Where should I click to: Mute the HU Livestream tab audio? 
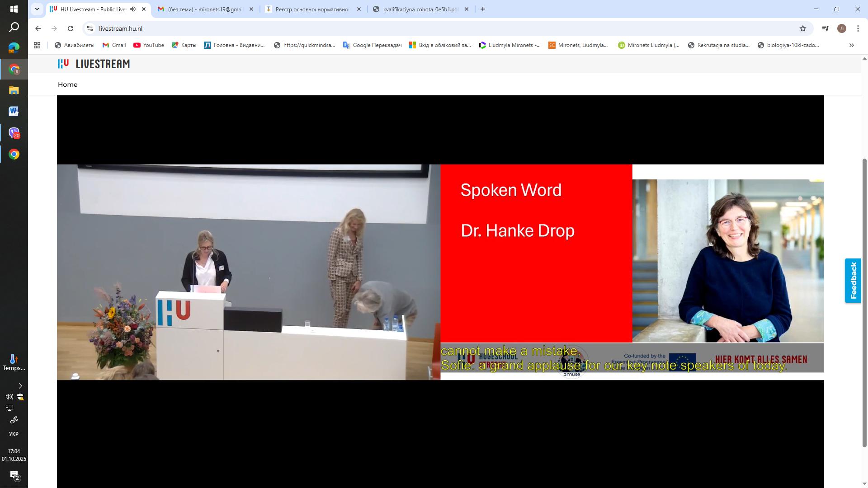point(133,9)
